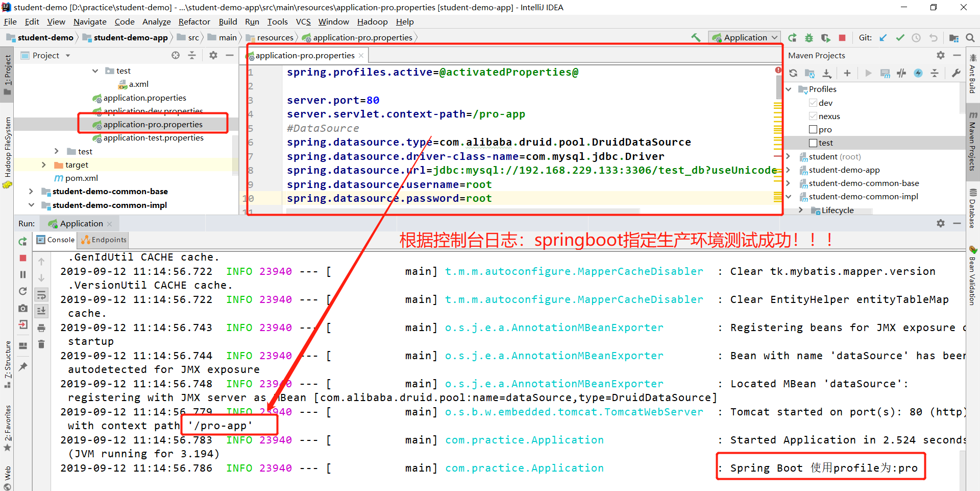Select the Console tab
Screen dimensions: 980x491
coord(56,240)
